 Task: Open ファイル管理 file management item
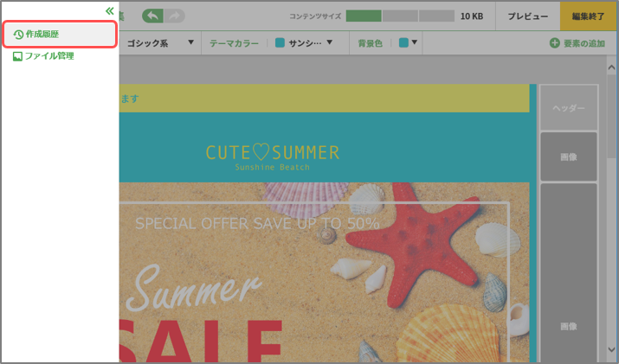point(43,56)
